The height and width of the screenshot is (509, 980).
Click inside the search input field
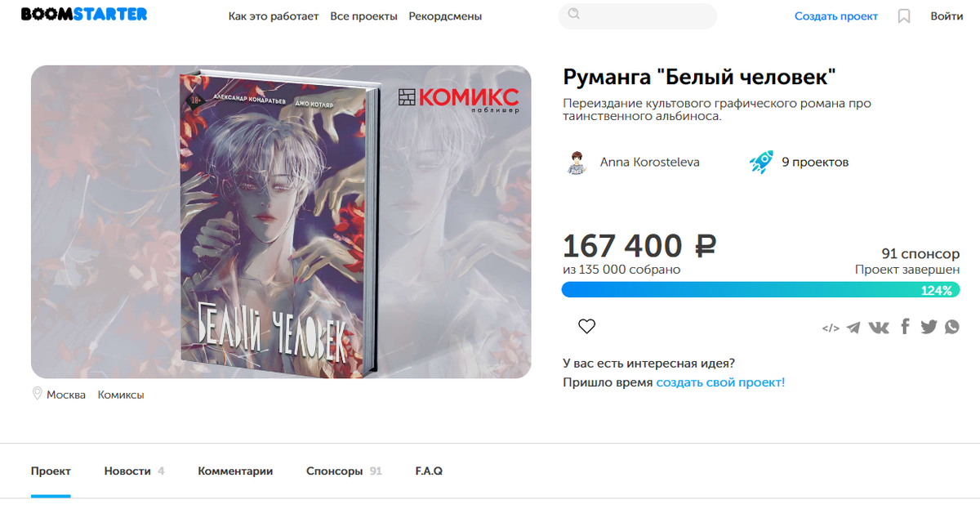pos(637,16)
